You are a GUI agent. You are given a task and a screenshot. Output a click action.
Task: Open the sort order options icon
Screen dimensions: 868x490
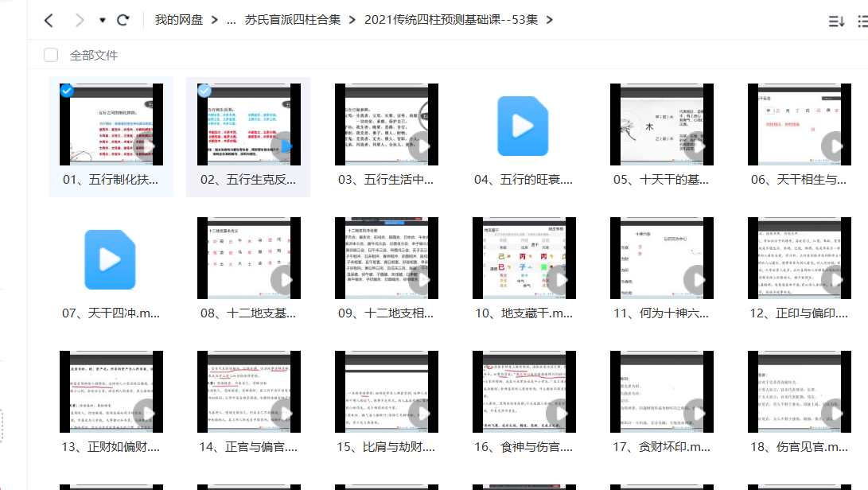[836, 21]
